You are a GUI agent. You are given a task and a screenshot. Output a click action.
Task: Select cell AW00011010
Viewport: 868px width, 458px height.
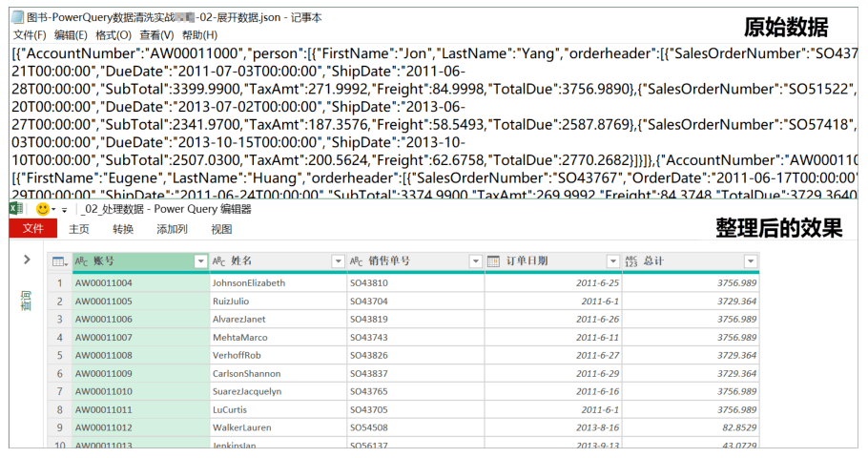click(x=140, y=391)
